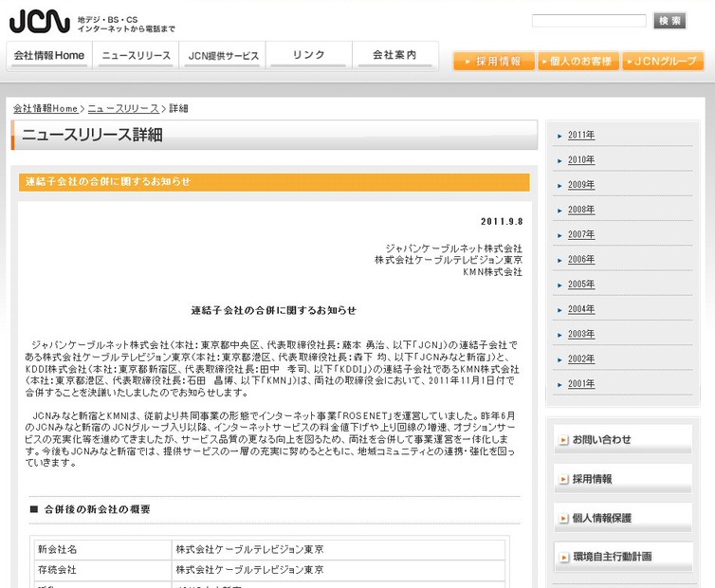Click the orange arrow icon on お問い合わせ
The width and height of the screenshot is (715, 588).
[563, 440]
